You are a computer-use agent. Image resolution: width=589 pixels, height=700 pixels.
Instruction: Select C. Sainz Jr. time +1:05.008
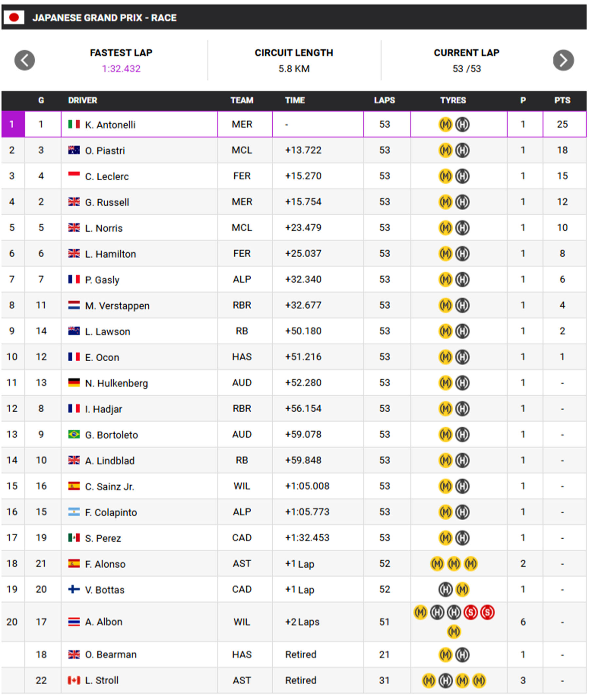[x=307, y=486]
